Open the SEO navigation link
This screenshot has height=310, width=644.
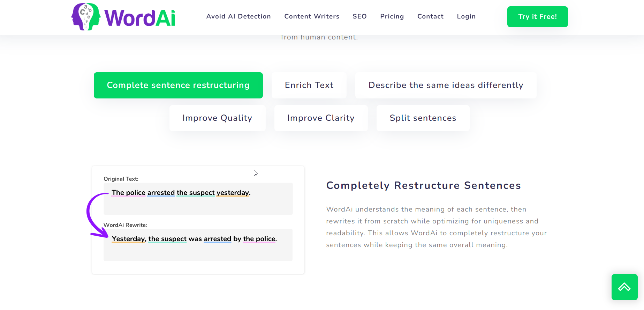pos(359,16)
